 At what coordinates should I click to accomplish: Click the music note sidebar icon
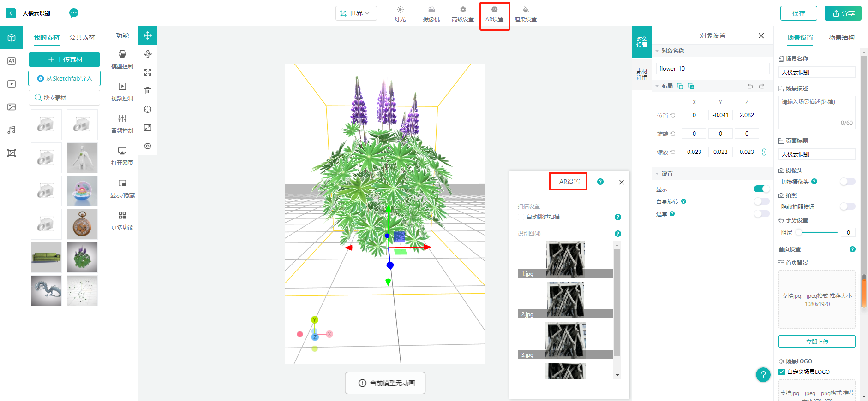click(x=12, y=130)
